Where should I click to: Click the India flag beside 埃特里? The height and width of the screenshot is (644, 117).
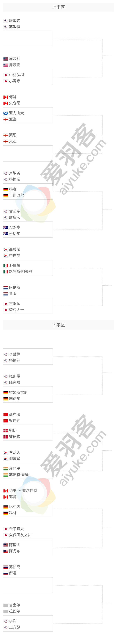[6, 469]
